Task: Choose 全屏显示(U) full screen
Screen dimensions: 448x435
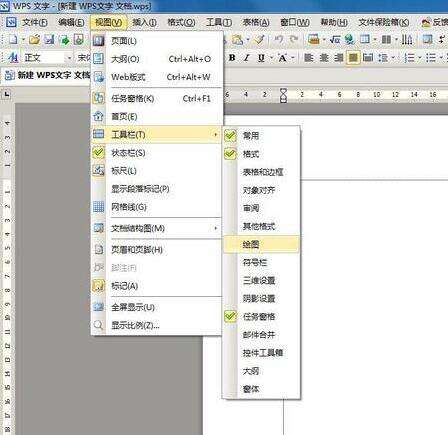Action: [x=157, y=307]
